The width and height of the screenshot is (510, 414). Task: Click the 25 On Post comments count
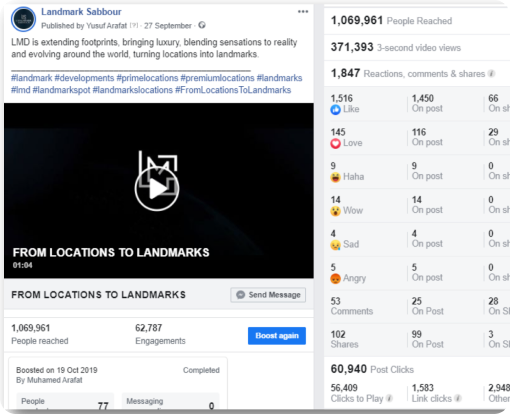(428, 306)
